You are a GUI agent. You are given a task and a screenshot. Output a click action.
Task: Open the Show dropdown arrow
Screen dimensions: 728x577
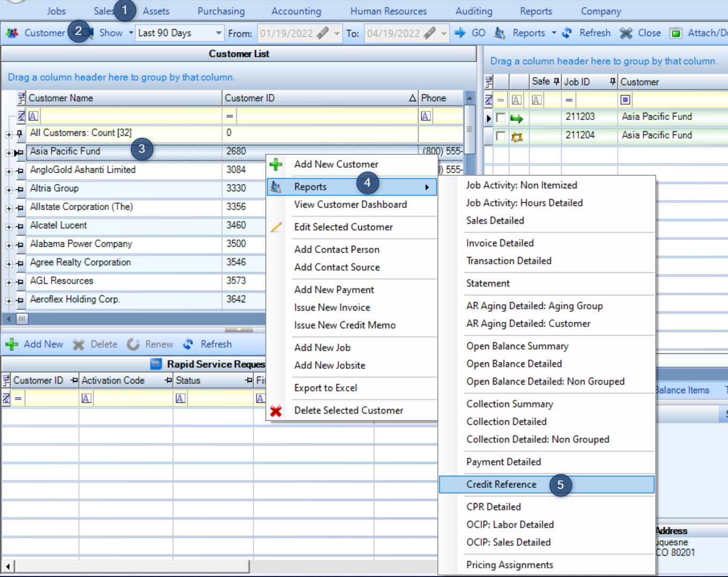(x=131, y=33)
